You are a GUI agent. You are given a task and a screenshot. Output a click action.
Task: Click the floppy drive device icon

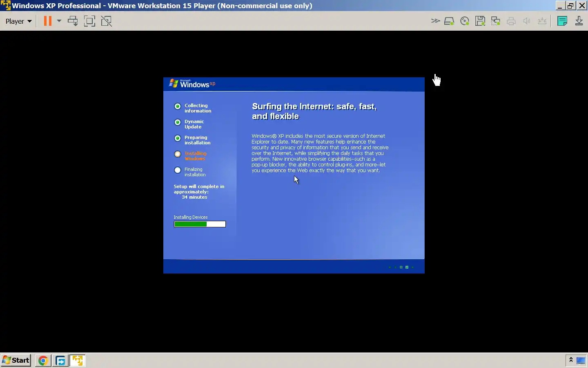pyautogui.click(x=480, y=21)
